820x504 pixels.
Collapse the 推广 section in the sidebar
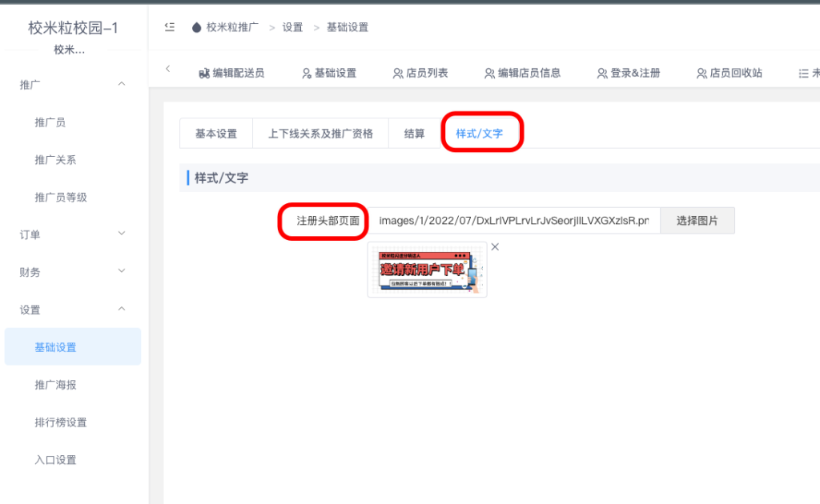pos(72,82)
